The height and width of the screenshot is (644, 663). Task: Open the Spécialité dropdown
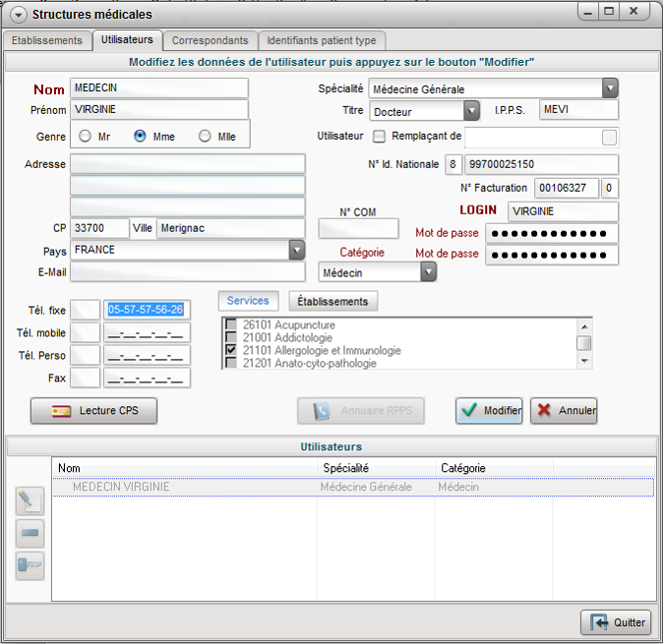[x=610, y=88]
